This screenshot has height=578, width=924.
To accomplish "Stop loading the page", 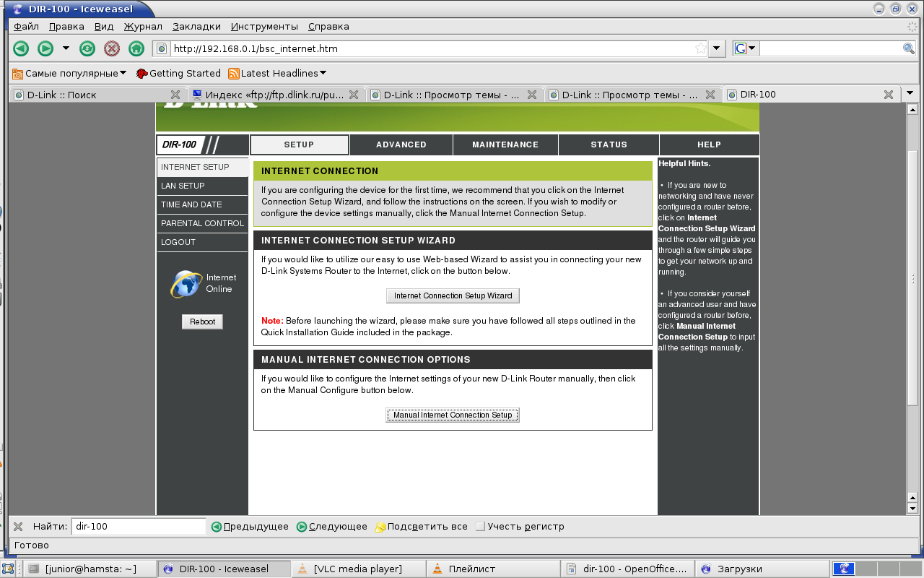I will 111,48.
